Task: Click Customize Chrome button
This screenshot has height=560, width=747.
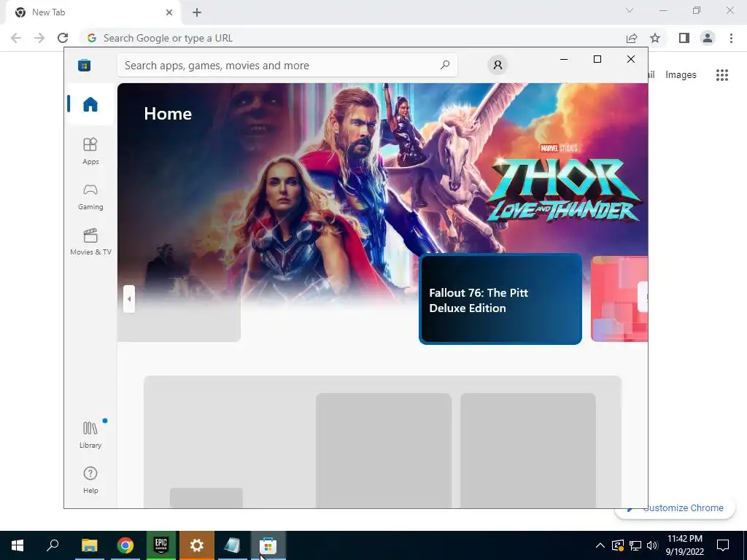Action: coord(675,508)
